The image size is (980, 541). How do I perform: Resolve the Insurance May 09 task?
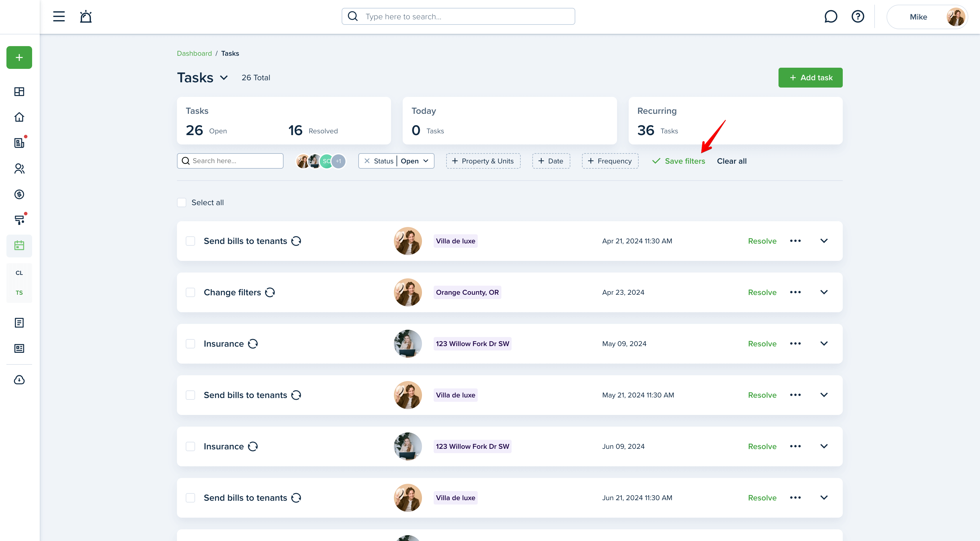[x=762, y=344]
